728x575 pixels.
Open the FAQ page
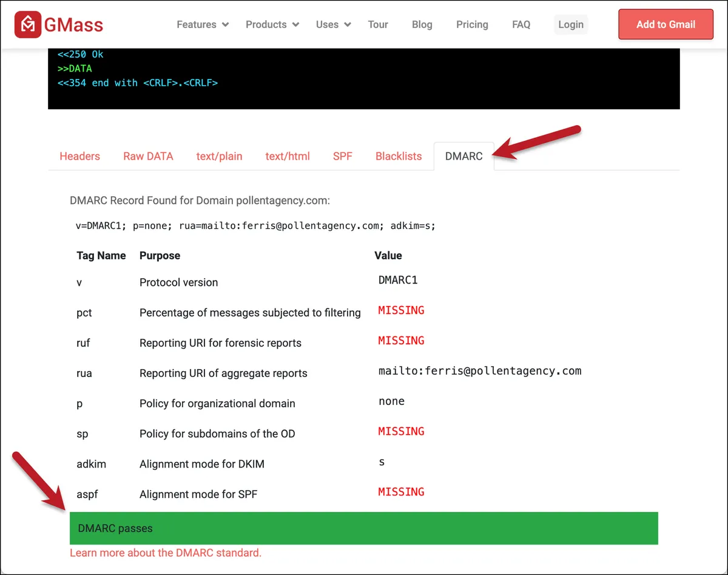pos(521,24)
